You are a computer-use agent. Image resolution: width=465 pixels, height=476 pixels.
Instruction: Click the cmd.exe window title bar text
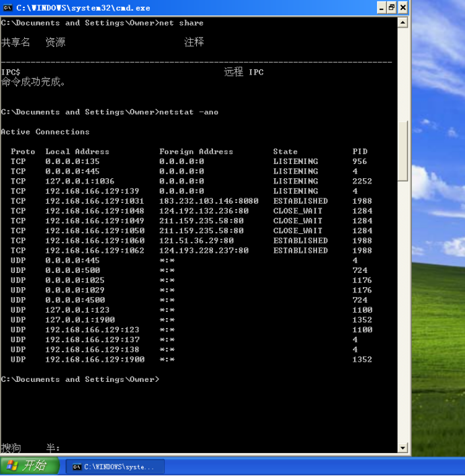(83, 8)
